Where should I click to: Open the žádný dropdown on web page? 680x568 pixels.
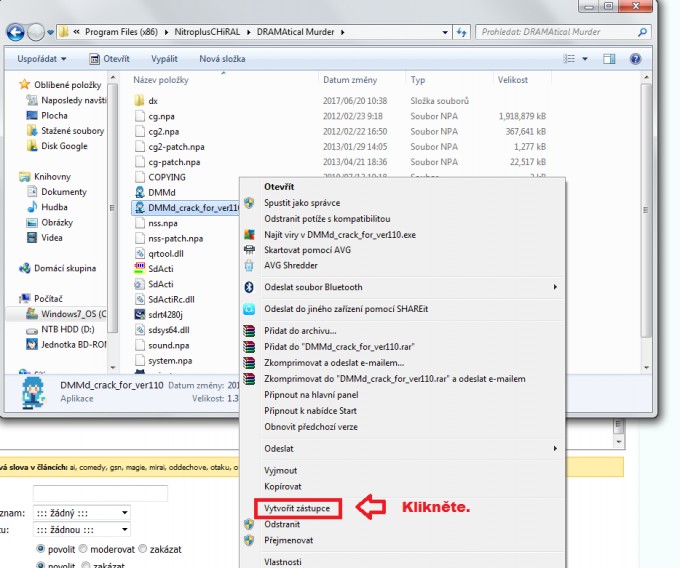click(82, 513)
